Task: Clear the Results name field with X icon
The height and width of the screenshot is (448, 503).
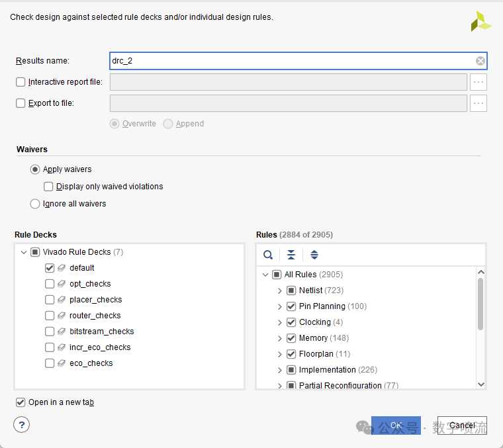Action: [480, 61]
